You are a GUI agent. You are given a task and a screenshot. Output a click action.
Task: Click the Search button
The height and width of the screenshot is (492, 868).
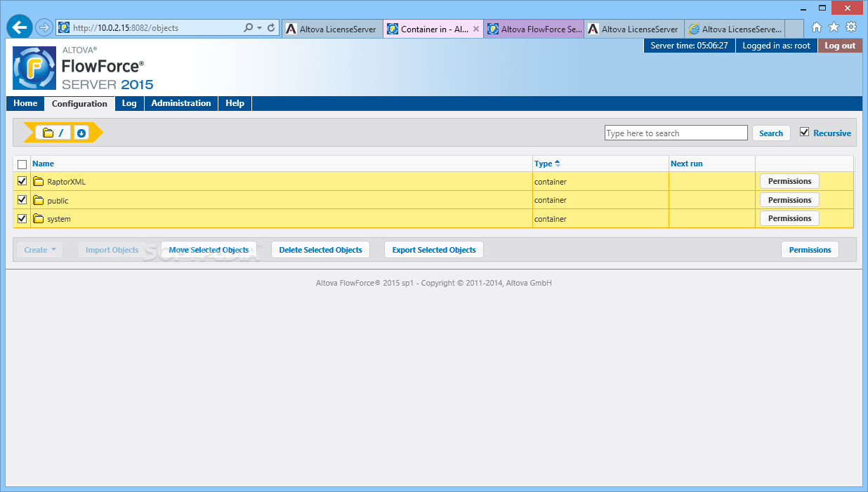click(771, 133)
